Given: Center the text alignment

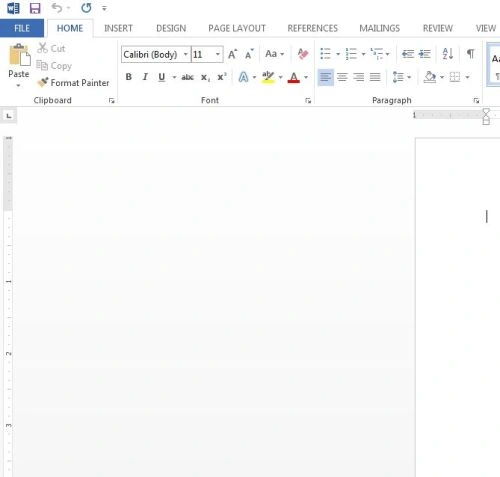Looking at the screenshot, I should [x=342, y=77].
